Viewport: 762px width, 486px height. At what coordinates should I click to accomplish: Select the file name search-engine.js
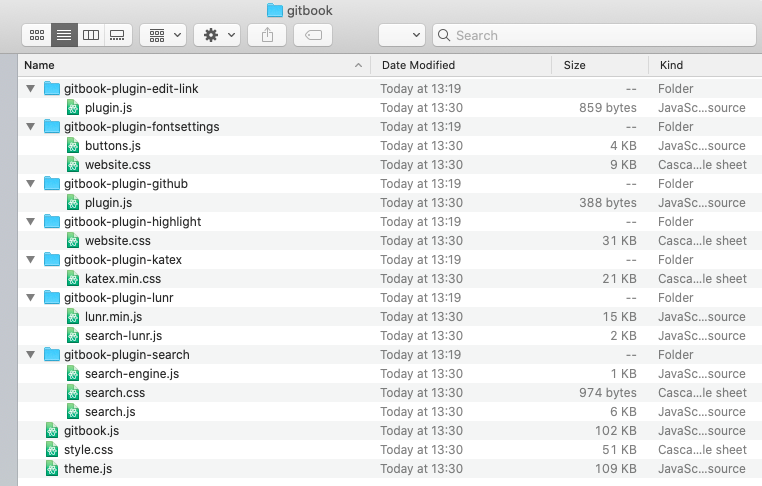132,374
